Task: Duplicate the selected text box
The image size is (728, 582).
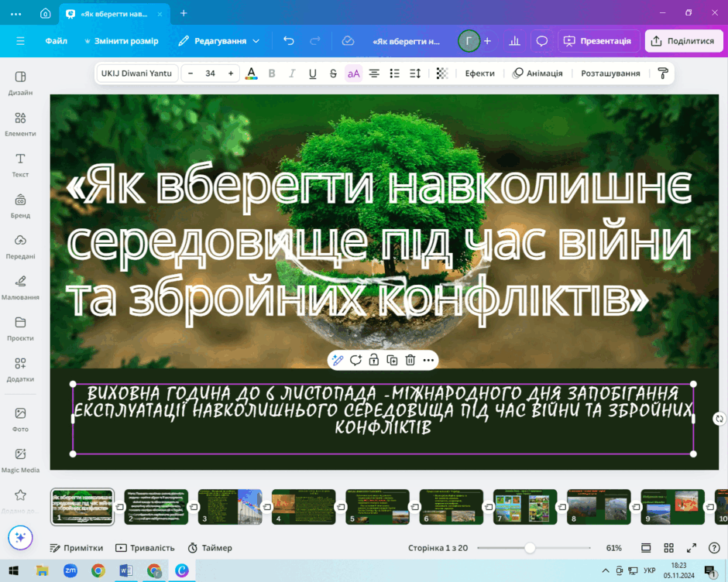Action: [x=392, y=360]
